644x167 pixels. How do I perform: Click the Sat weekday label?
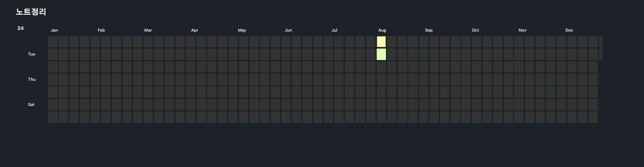pyautogui.click(x=31, y=104)
